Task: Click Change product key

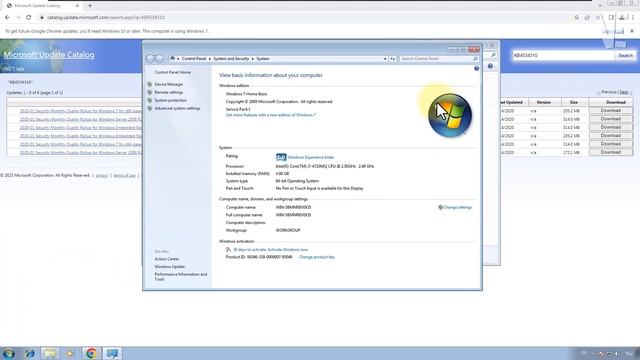Action: tap(317, 257)
